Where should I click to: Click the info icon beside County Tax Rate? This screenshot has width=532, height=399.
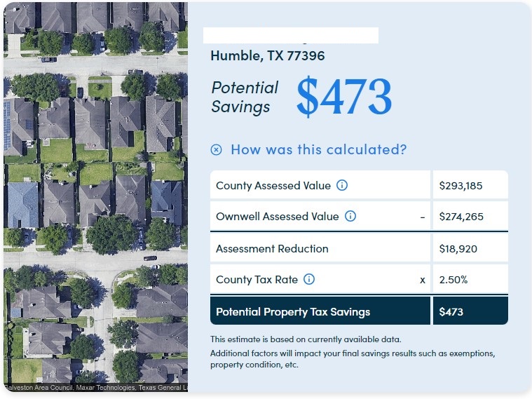point(309,279)
